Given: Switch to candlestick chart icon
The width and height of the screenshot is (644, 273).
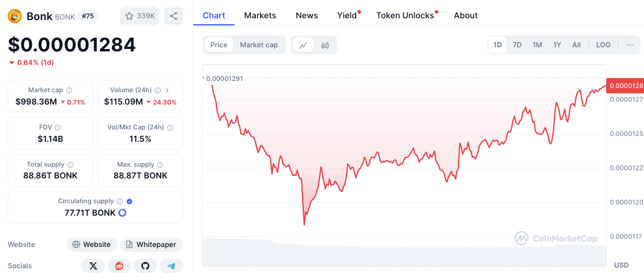Looking at the screenshot, I should point(325,45).
